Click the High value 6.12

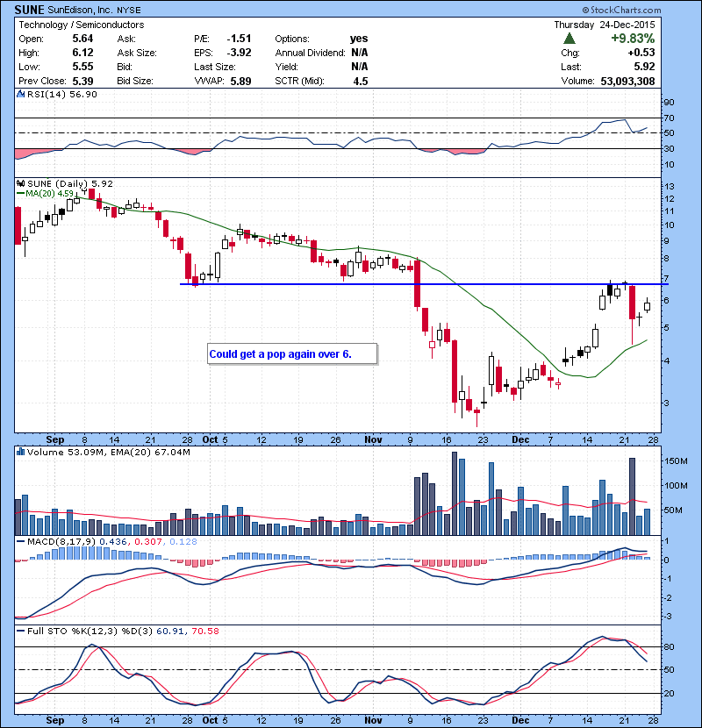tap(82, 53)
